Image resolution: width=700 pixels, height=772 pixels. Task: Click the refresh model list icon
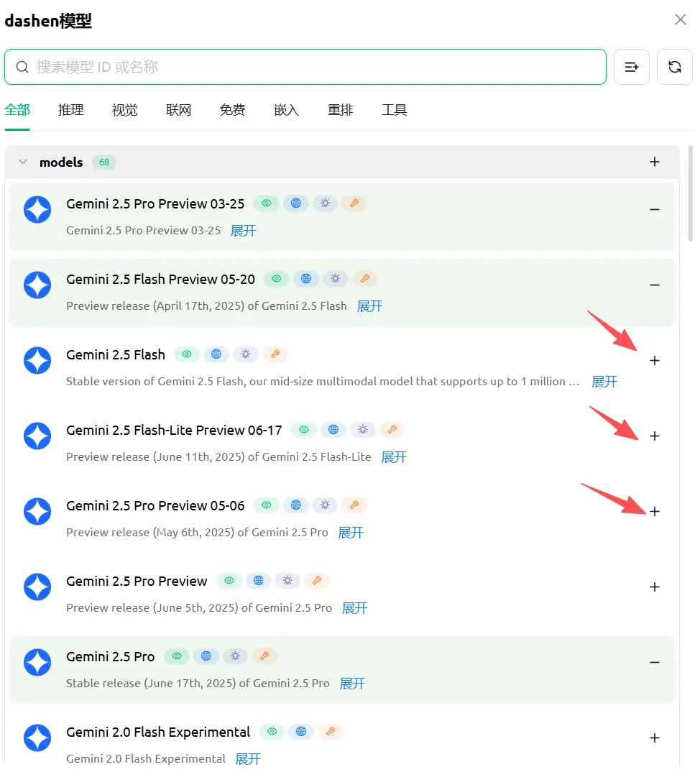(674, 67)
